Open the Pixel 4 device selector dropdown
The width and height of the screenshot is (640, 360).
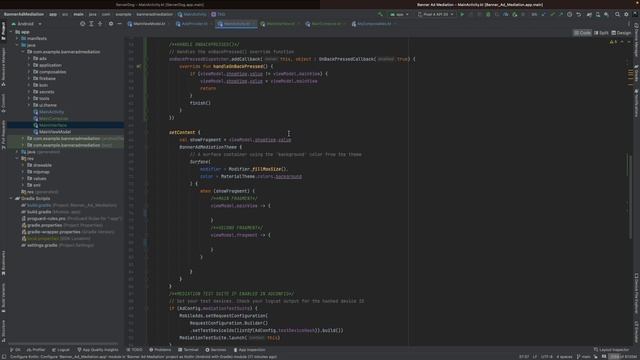pyautogui.click(x=435, y=14)
